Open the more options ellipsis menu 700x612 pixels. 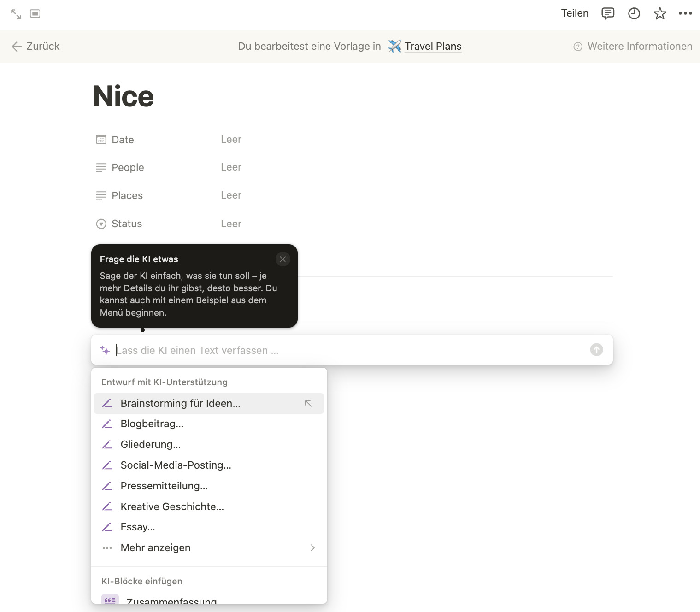point(686,14)
